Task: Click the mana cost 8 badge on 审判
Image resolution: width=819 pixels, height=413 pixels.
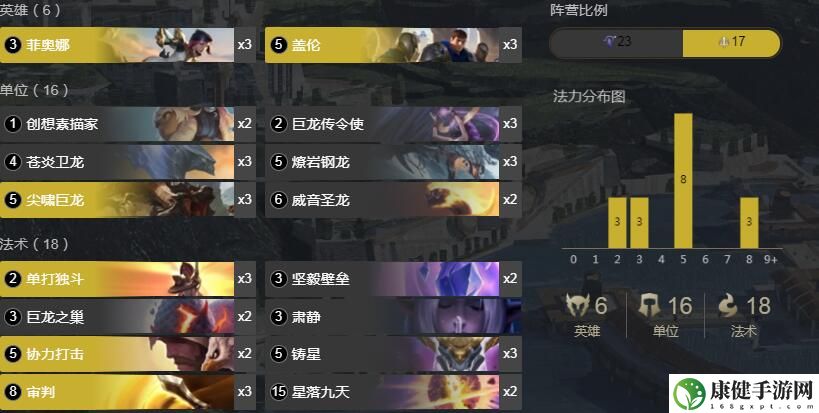Action: (13, 392)
